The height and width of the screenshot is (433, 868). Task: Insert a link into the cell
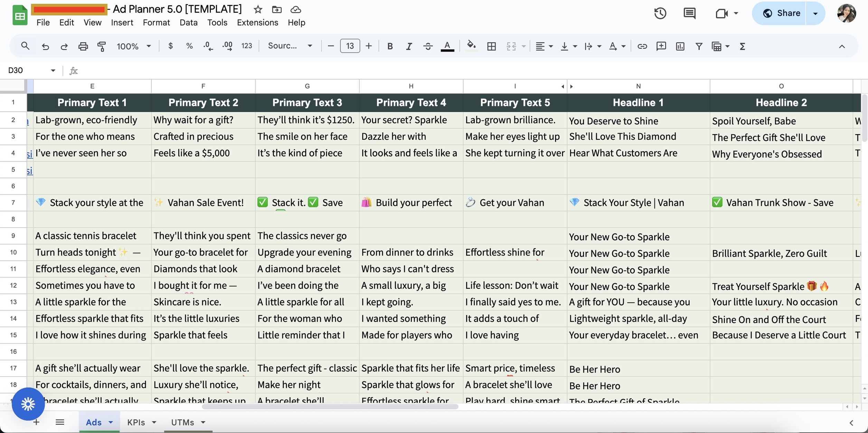click(x=642, y=46)
